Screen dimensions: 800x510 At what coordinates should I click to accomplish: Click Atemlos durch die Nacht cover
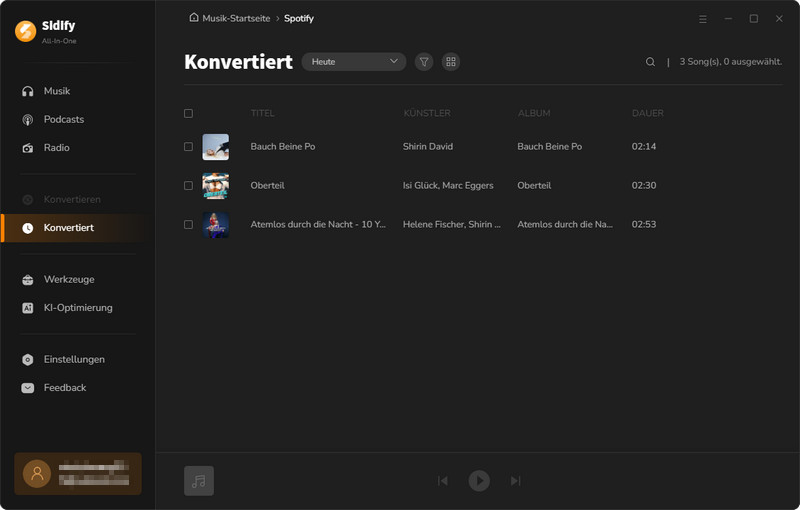tap(215, 225)
